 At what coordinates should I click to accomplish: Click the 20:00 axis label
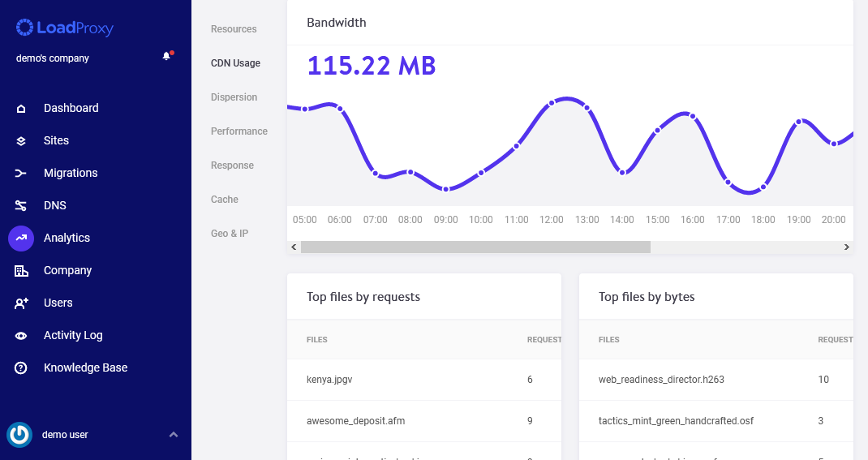834,220
